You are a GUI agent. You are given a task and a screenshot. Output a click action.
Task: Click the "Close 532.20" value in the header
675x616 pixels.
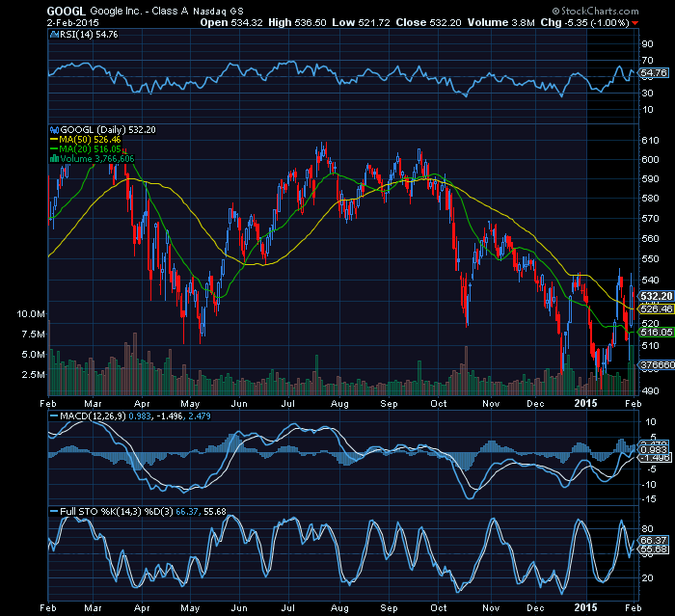tap(428, 23)
